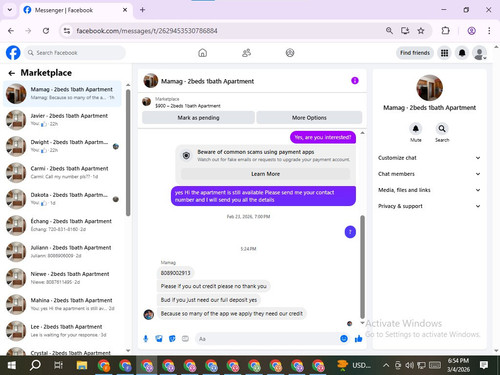Reload the page with refresh icon

pyautogui.click(x=46, y=31)
